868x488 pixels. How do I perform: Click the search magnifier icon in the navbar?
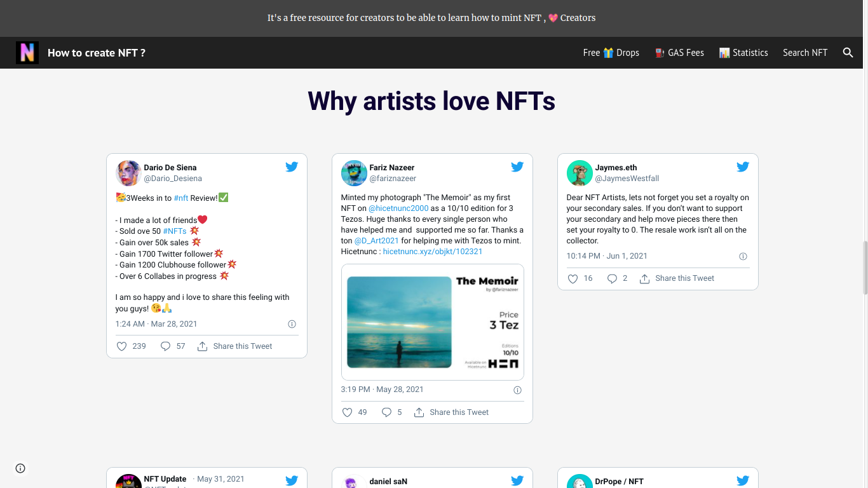tap(848, 53)
